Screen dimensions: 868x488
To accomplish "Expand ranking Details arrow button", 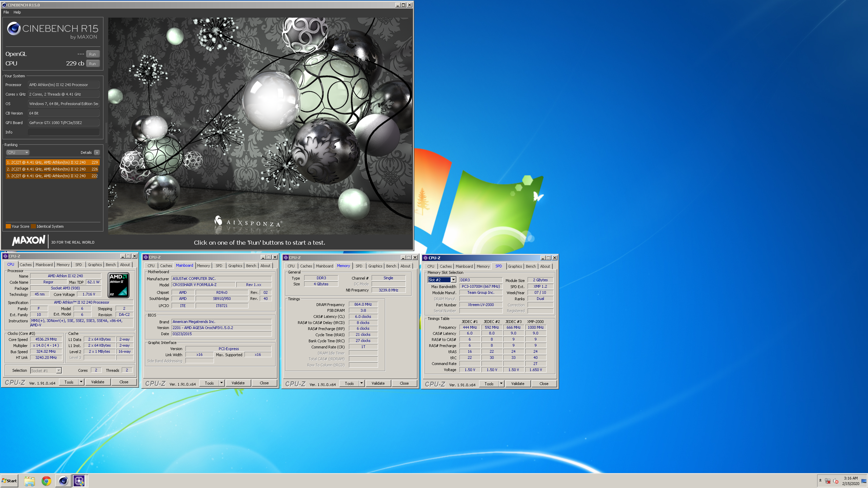I will pyautogui.click(x=97, y=152).
